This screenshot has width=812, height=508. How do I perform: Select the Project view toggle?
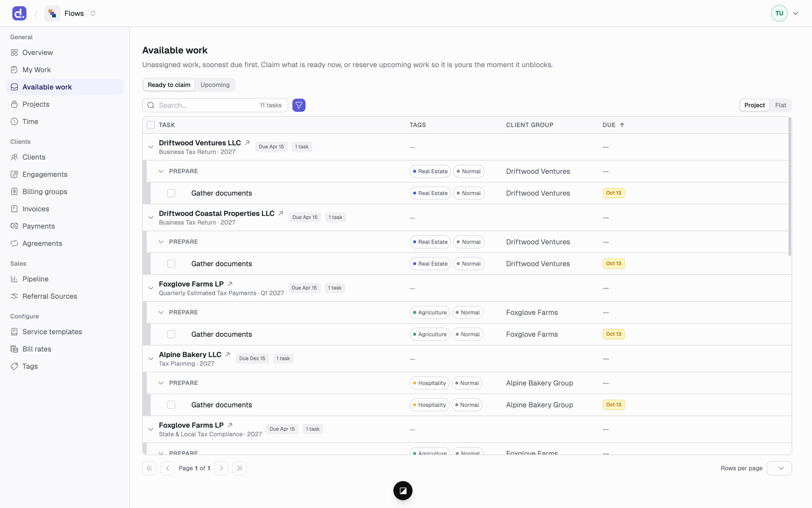pos(754,105)
